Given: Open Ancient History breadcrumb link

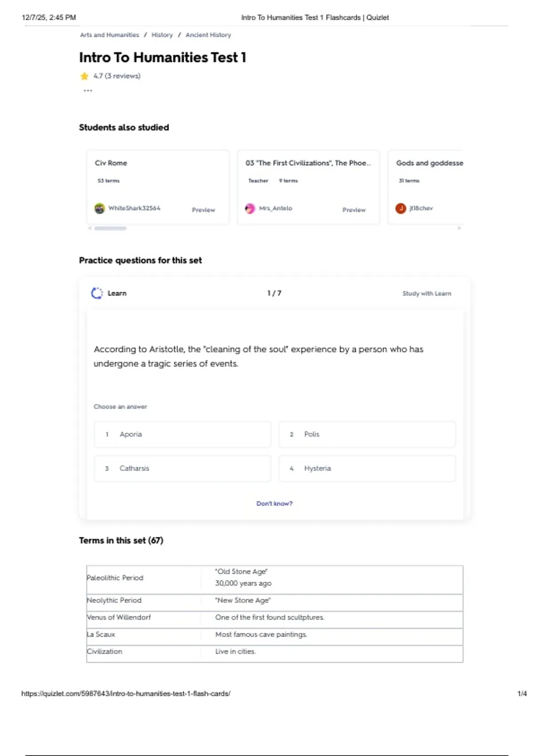Looking at the screenshot, I should pos(208,35).
